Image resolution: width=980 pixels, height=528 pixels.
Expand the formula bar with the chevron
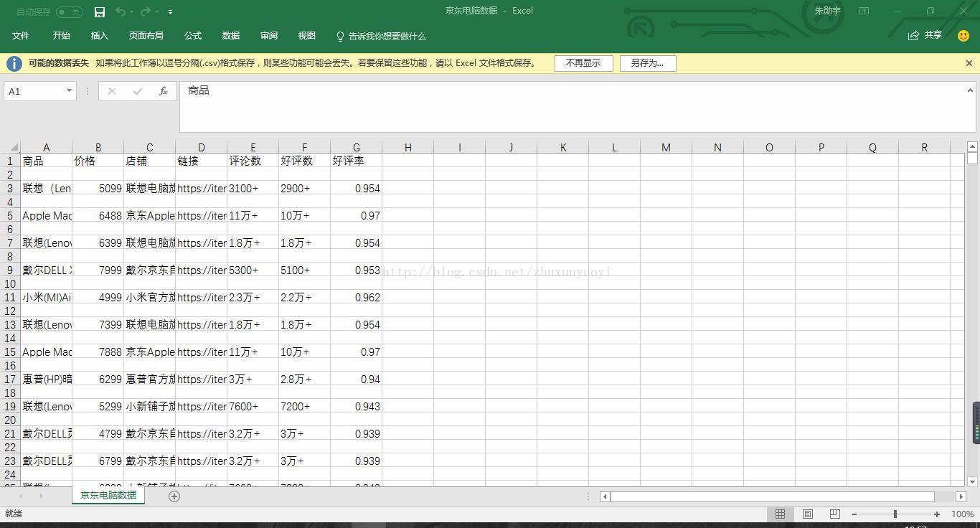970,90
